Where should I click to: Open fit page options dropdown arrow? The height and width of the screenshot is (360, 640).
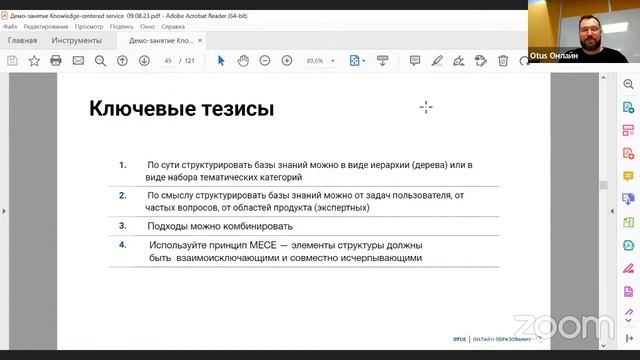[x=364, y=61]
